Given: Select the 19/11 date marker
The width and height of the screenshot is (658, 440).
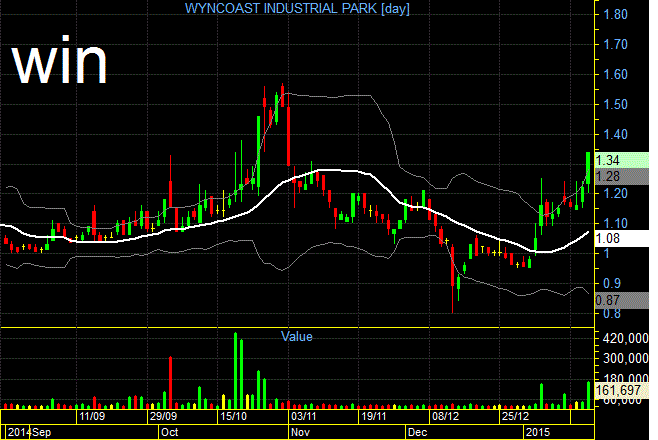Looking at the screenshot, I should tap(374, 417).
